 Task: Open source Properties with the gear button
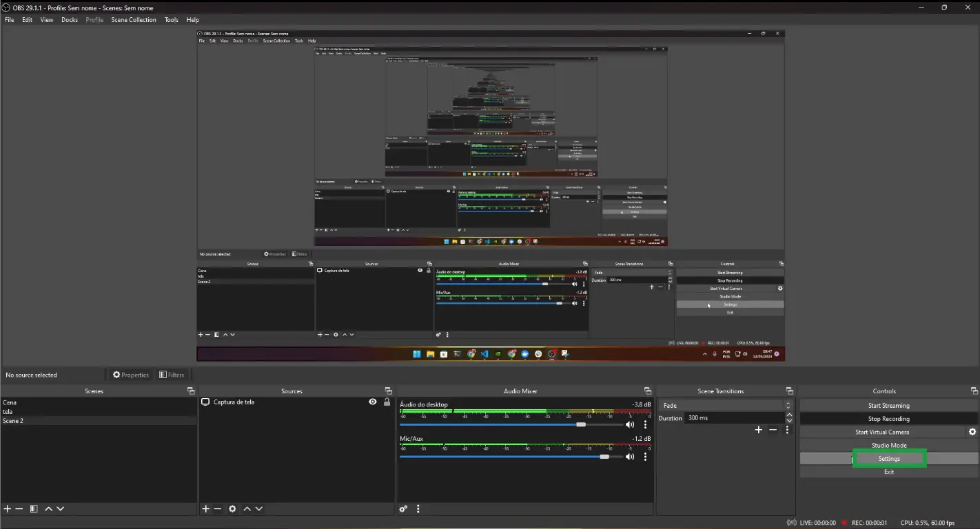point(131,375)
